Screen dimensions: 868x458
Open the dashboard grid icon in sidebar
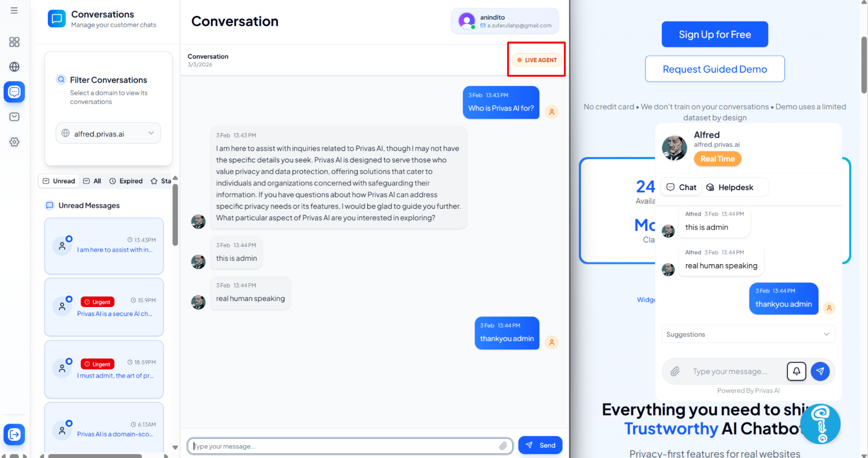[x=14, y=42]
